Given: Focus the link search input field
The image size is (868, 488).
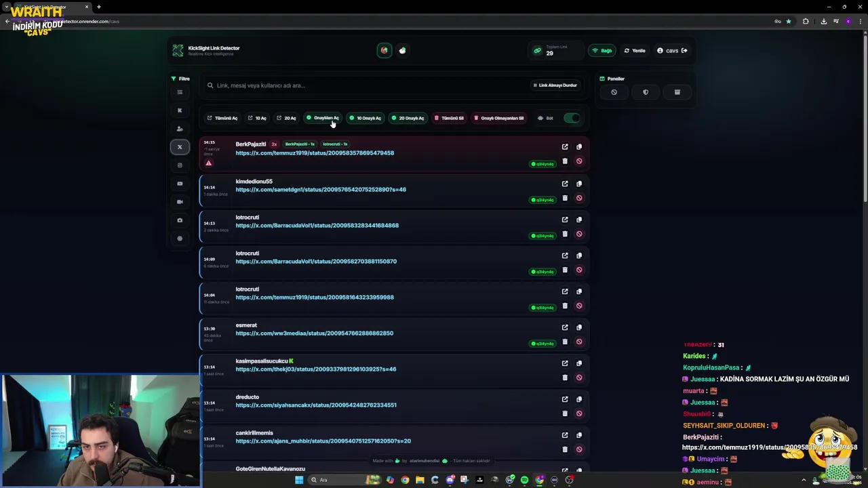Looking at the screenshot, I should (x=366, y=85).
